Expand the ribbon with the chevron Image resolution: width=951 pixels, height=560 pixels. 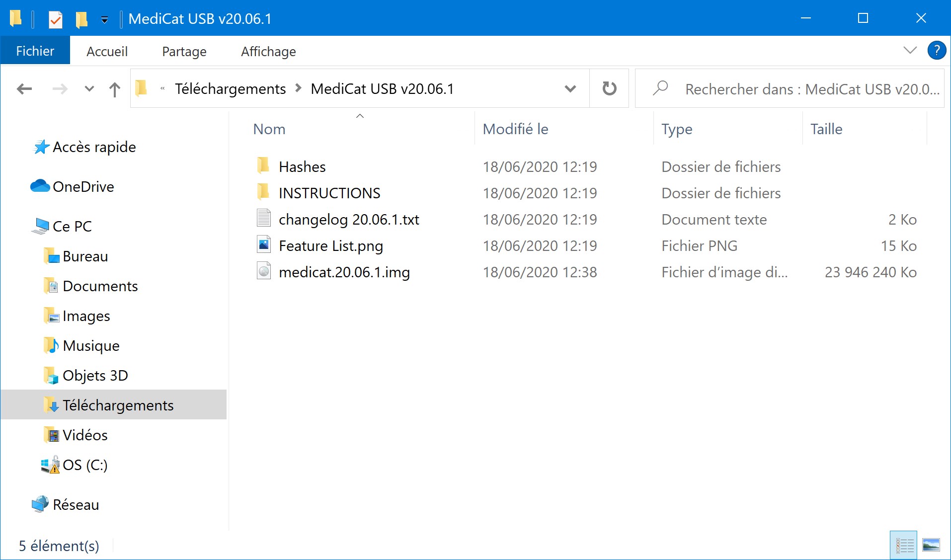tap(910, 50)
